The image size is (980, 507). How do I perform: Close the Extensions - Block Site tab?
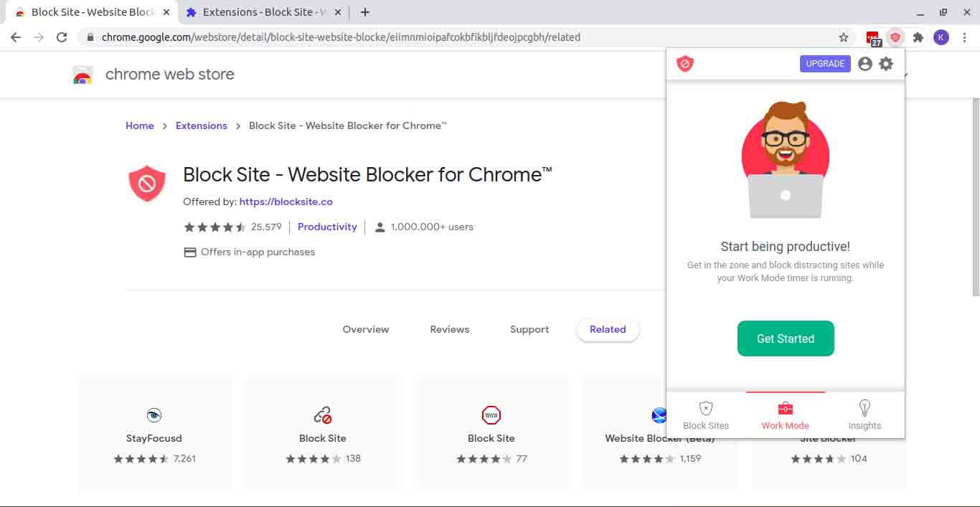pyautogui.click(x=337, y=12)
